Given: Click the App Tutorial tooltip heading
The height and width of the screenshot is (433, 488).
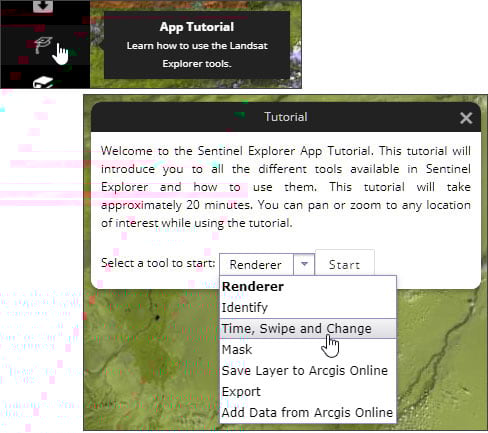Looking at the screenshot, I should coord(197,27).
